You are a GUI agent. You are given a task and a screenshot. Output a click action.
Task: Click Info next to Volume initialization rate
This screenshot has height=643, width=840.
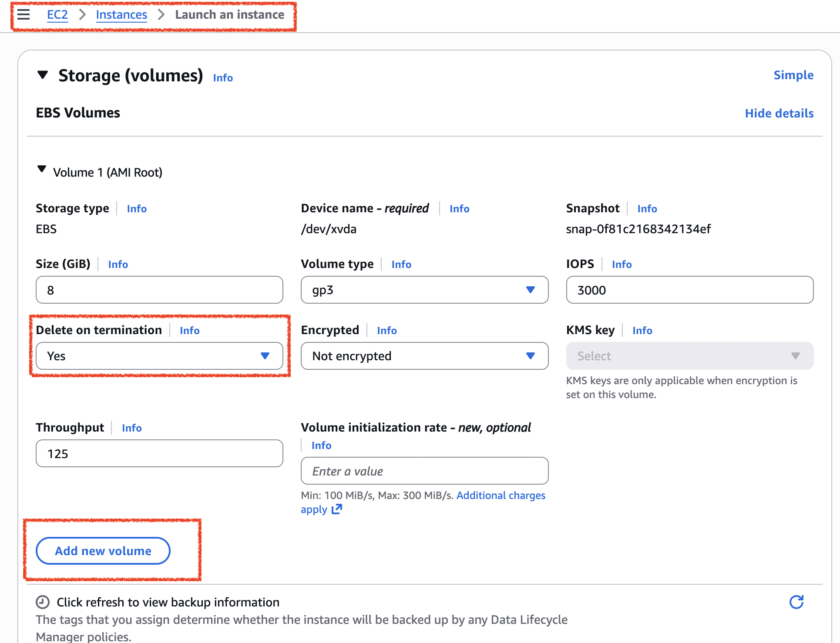point(321,445)
